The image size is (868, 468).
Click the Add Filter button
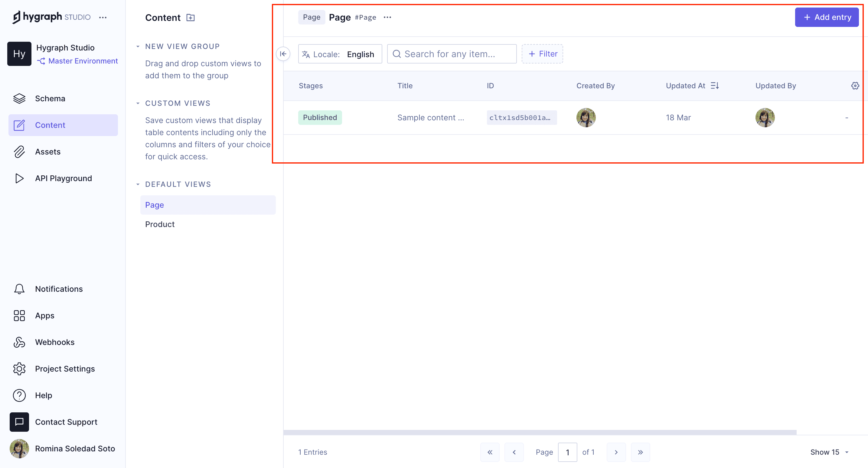[542, 54]
